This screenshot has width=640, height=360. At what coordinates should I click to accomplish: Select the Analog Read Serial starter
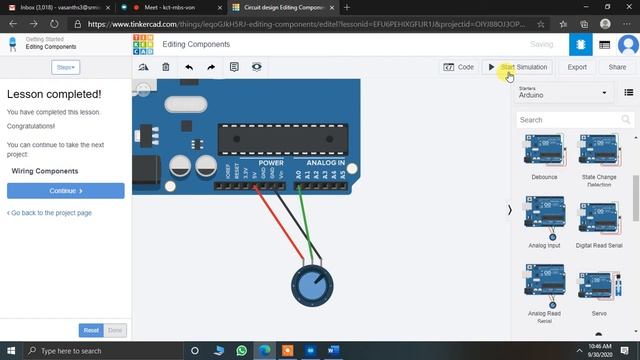click(x=544, y=293)
